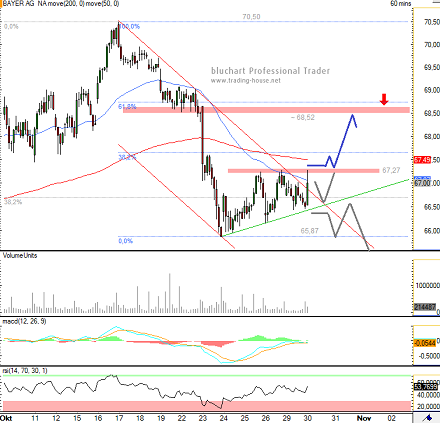The height and width of the screenshot is (423, 440).
Task: Click the 69,00 value on the price axis
Action: [x=432, y=90]
